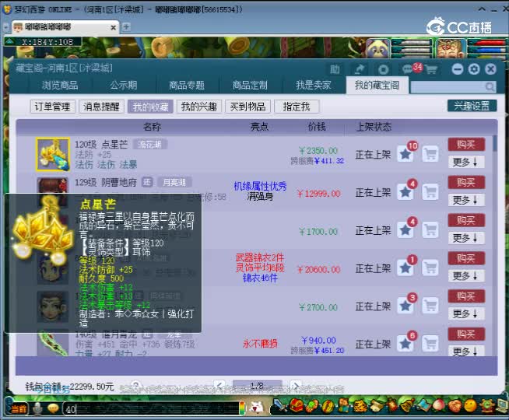
Task: Switch to 商品定制 tab
Action: tap(250, 86)
